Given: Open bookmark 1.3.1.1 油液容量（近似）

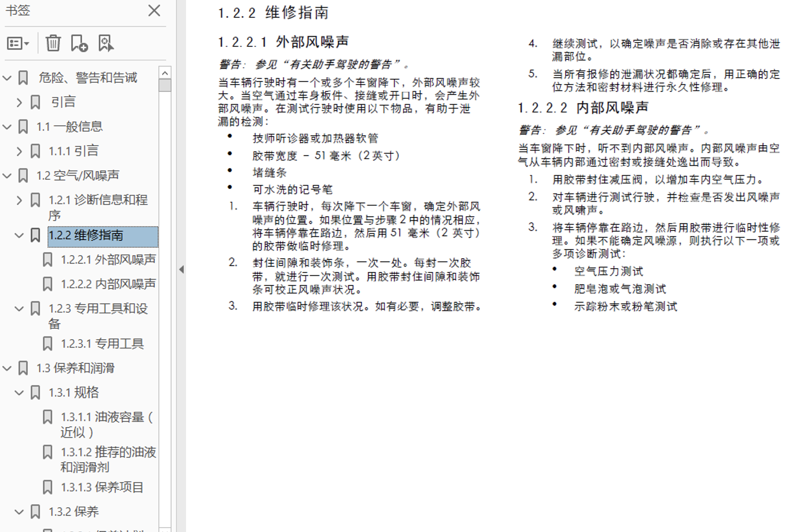Looking at the screenshot, I should click(x=107, y=425).
